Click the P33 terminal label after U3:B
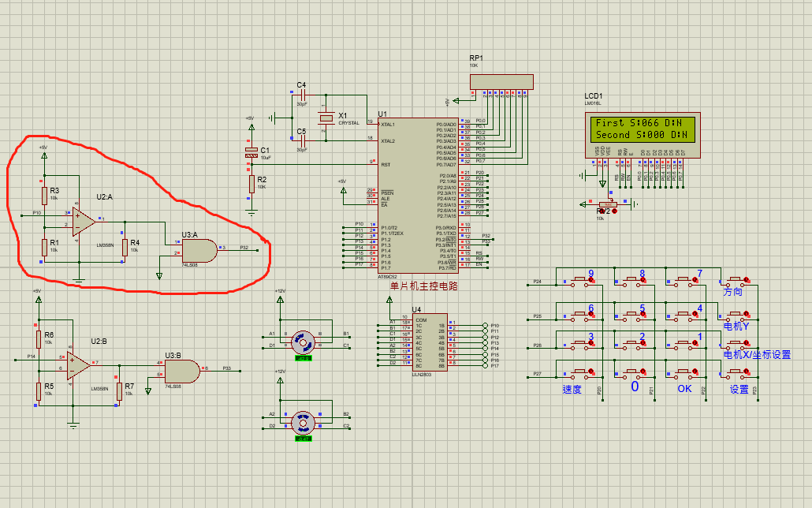The width and height of the screenshot is (812, 508). (x=227, y=368)
